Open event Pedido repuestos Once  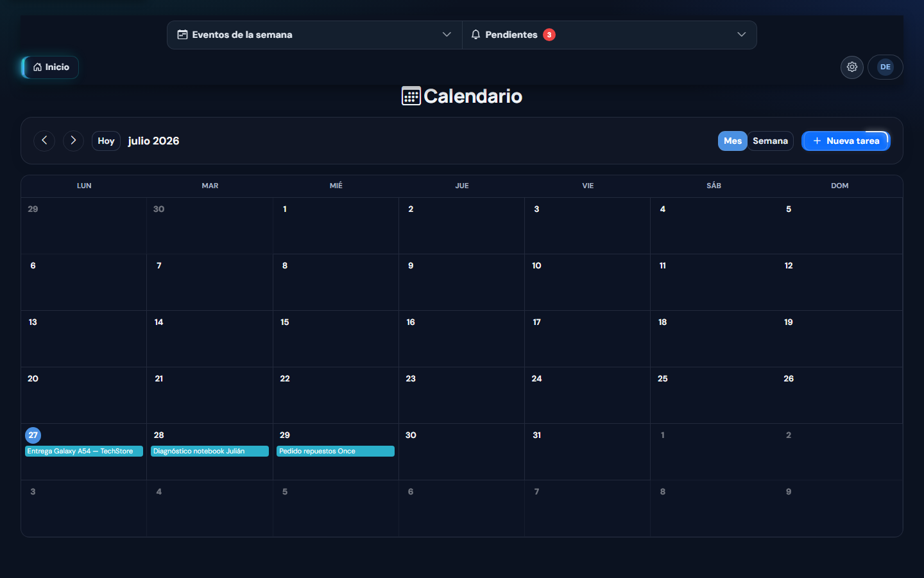tap(336, 451)
